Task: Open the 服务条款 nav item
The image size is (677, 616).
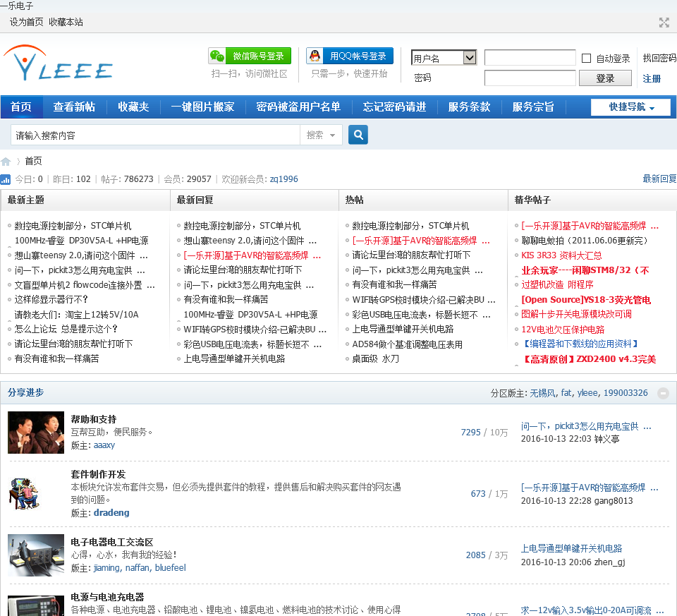Action: pos(469,107)
